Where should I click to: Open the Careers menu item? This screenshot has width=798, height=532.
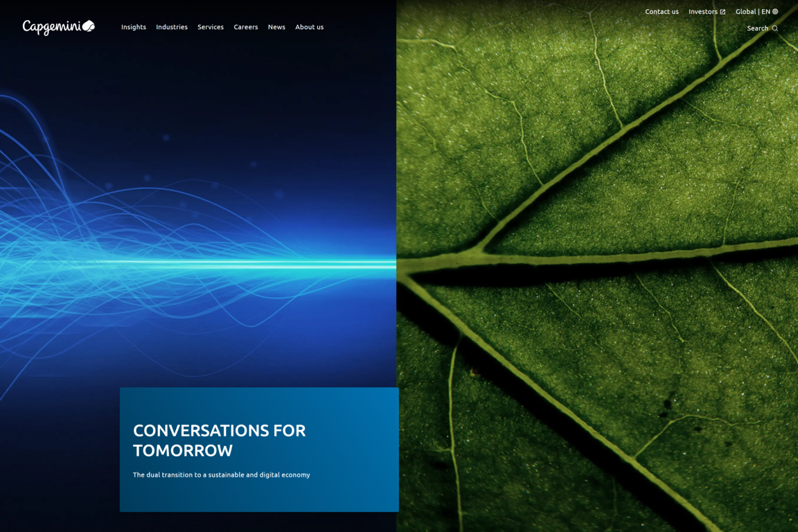point(245,27)
